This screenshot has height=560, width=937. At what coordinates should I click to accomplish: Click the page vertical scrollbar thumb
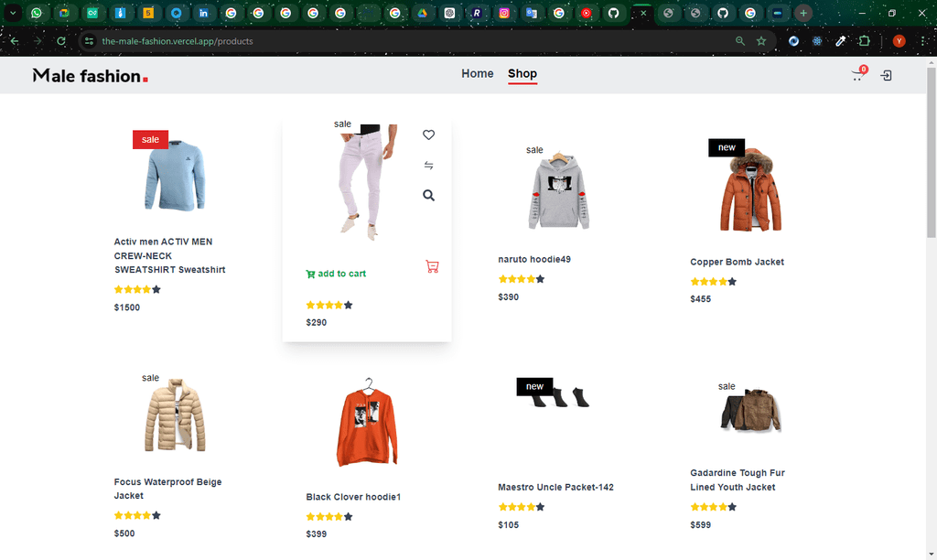click(931, 152)
